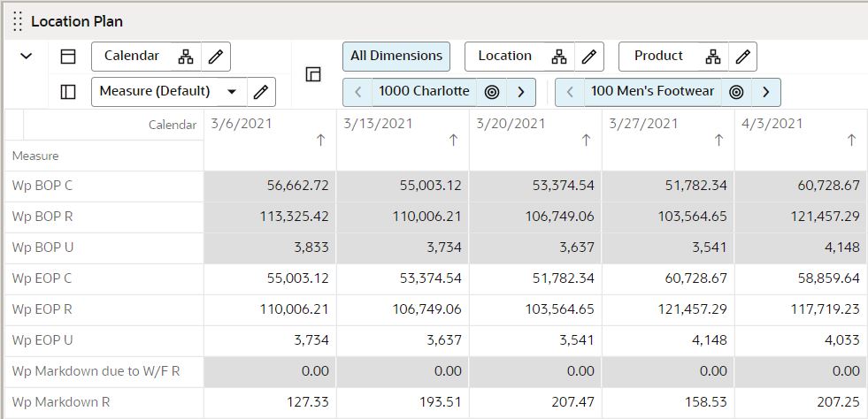Click target icon beside Men's Footwear

736,92
